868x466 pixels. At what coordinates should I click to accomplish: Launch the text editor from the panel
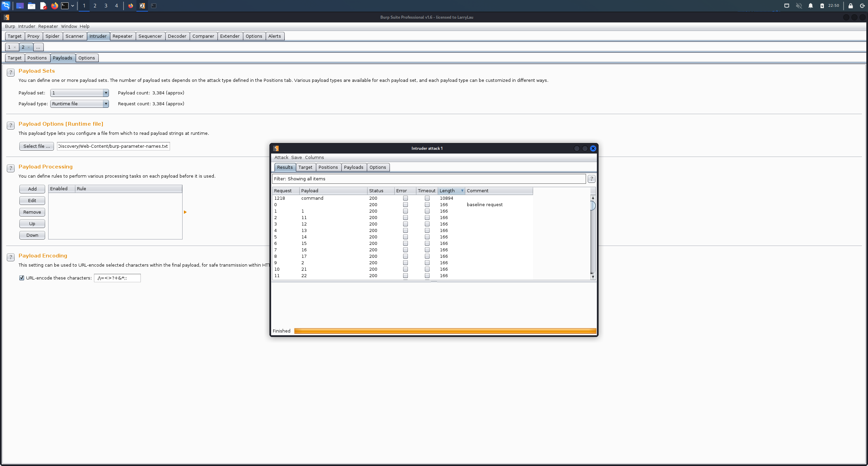(43, 6)
